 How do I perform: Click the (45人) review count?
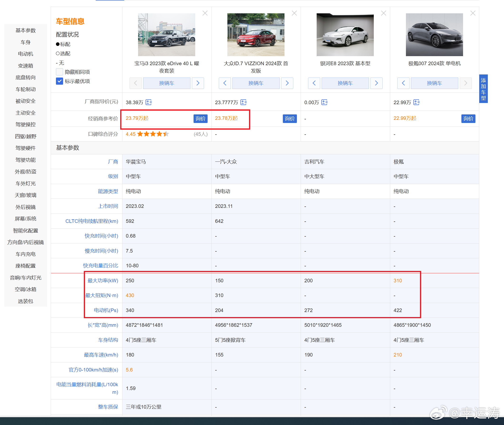point(201,134)
